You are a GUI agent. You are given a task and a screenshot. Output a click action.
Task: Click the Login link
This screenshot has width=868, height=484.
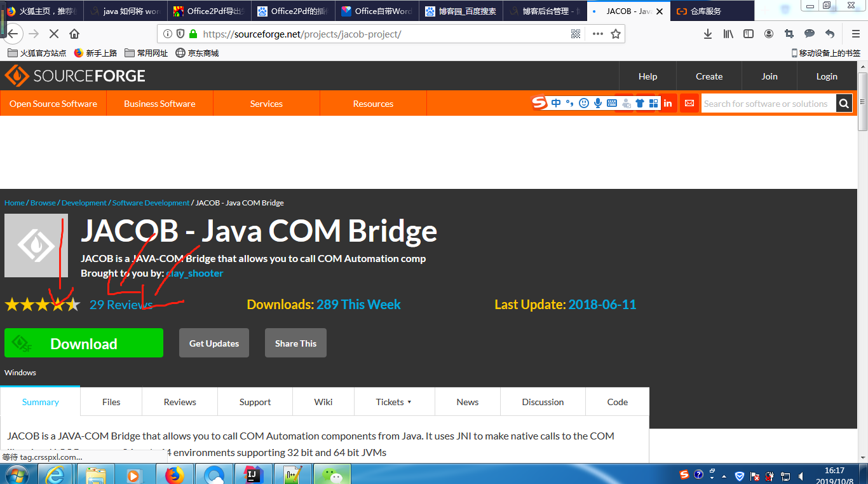click(827, 76)
